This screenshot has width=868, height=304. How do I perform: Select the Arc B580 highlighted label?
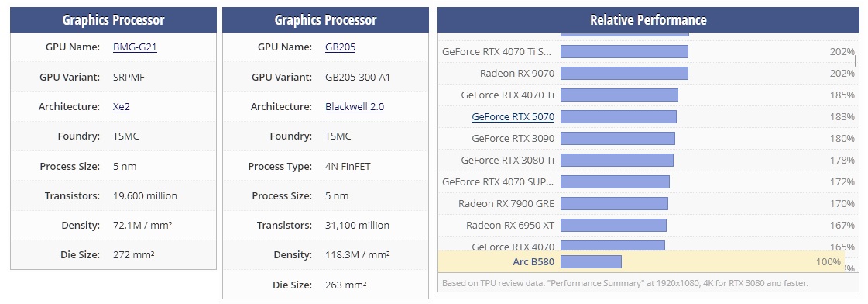click(x=533, y=261)
